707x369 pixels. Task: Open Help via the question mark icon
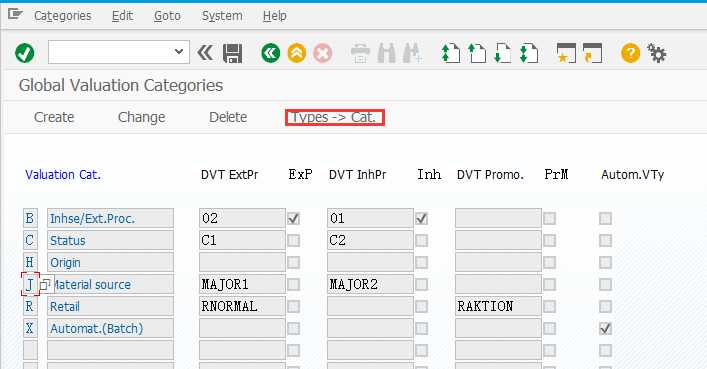pyautogui.click(x=630, y=53)
